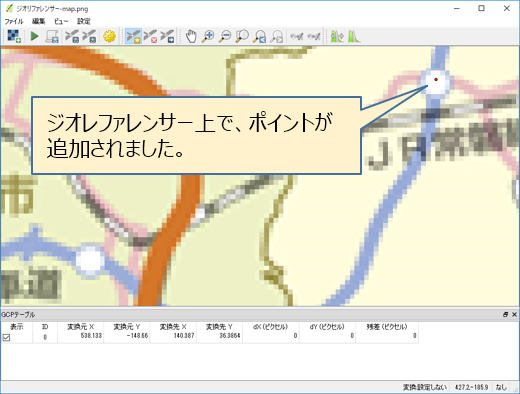520x394 pixels.
Task: Start georeferencing with the green play button
Action: click(34, 36)
